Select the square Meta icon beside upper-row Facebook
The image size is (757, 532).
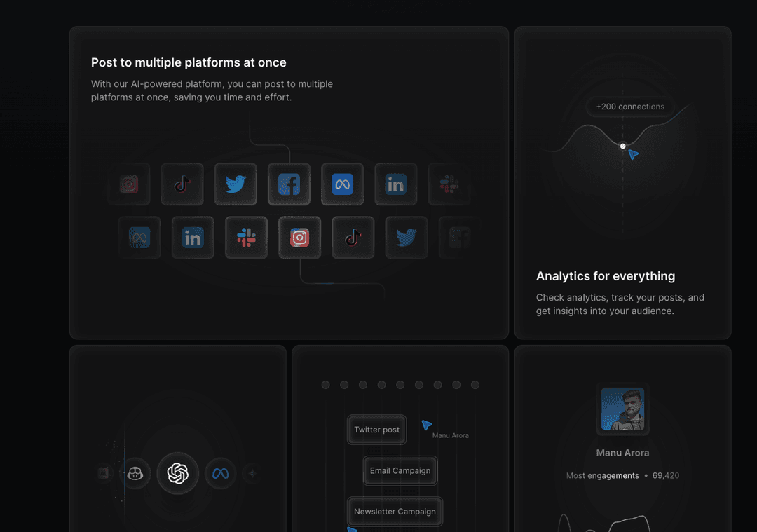pyautogui.click(x=342, y=184)
